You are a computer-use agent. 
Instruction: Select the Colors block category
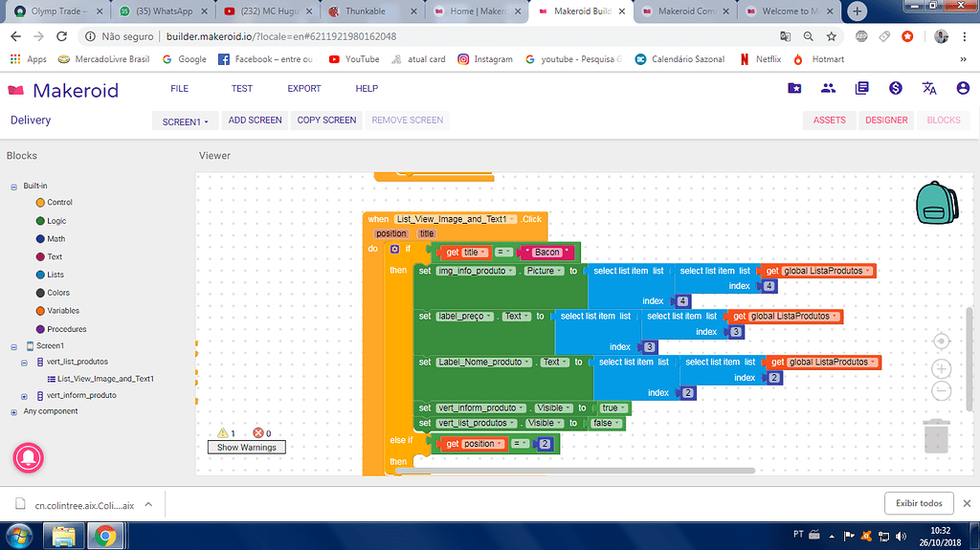[x=58, y=293]
